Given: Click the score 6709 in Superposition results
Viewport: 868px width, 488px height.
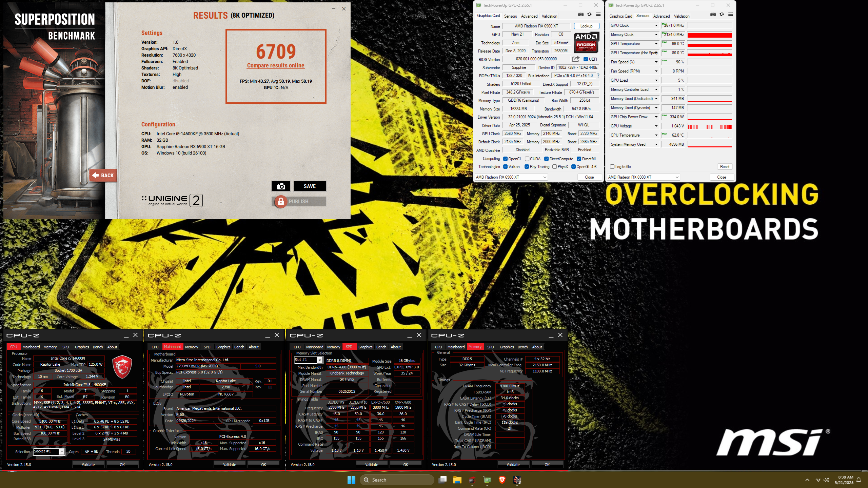Looking at the screenshot, I should pos(276,52).
